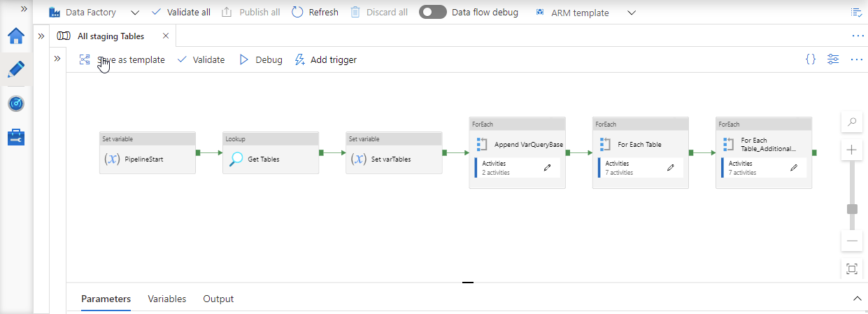Open the pipeline properties settings icon
This screenshot has width=868, height=314.
833,59
